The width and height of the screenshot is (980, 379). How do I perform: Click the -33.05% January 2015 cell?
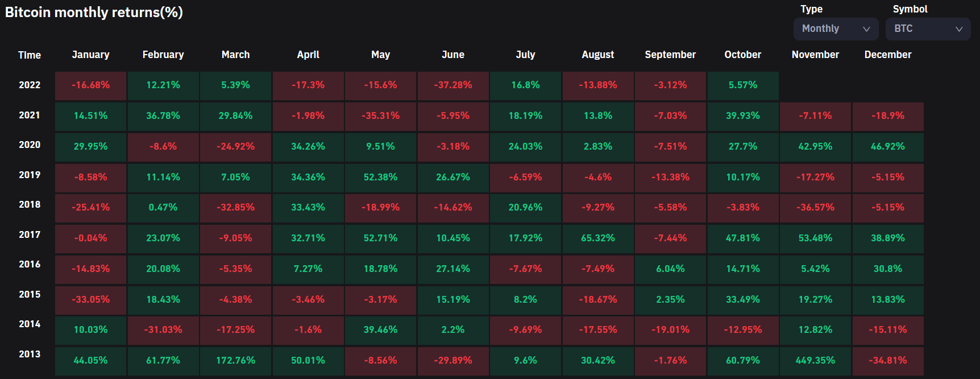(x=91, y=300)
